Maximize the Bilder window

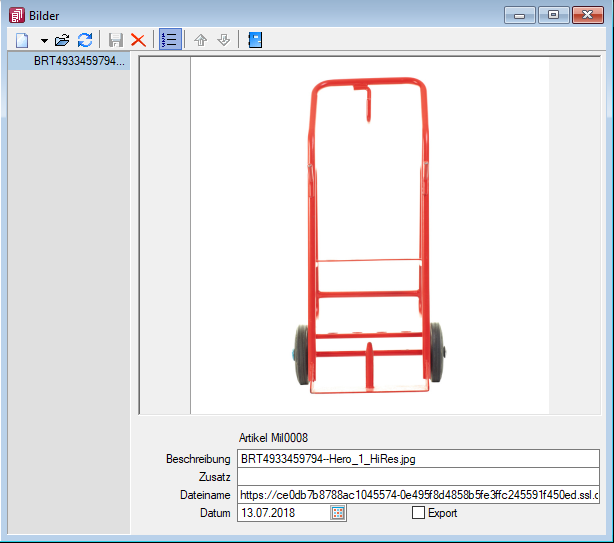tap(553, 15)
